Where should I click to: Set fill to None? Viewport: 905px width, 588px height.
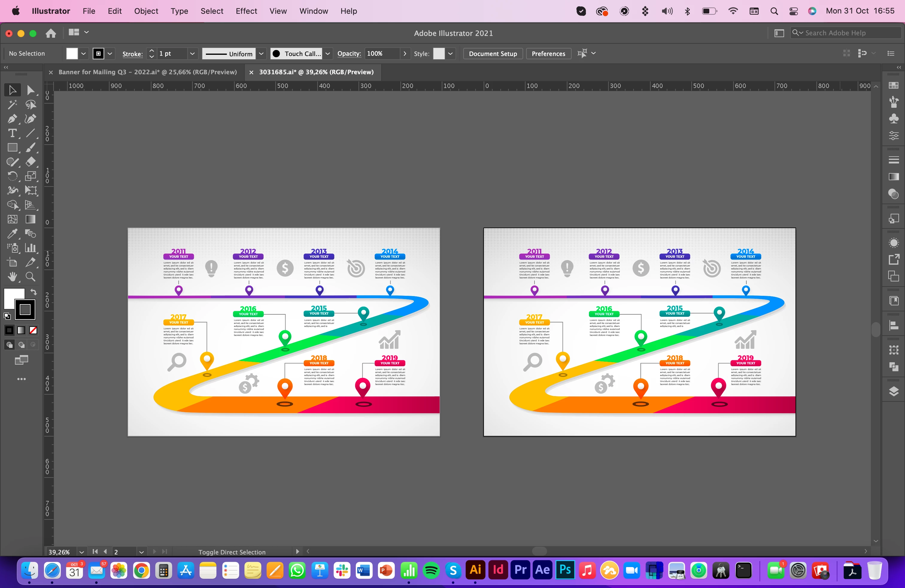(x=33, y=330)
